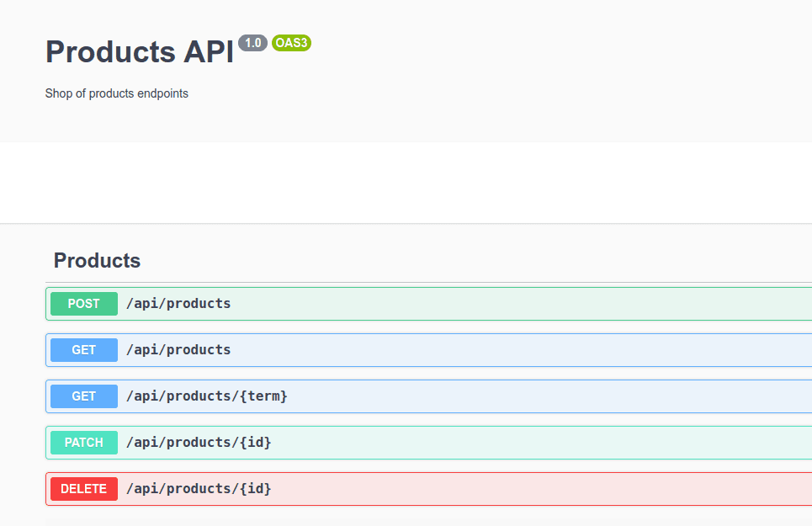Click the /api/products path in the GET row
The image size is (812, 526).
click(178, 350)
